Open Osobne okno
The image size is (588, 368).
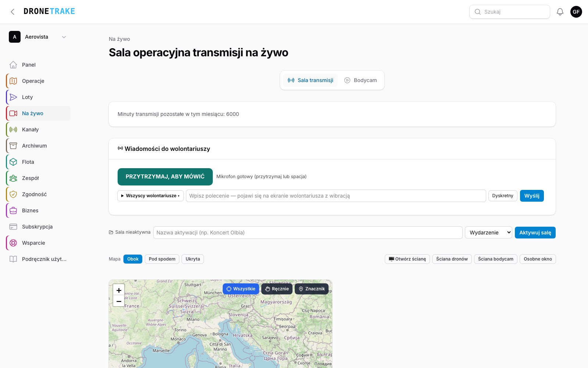538,259
